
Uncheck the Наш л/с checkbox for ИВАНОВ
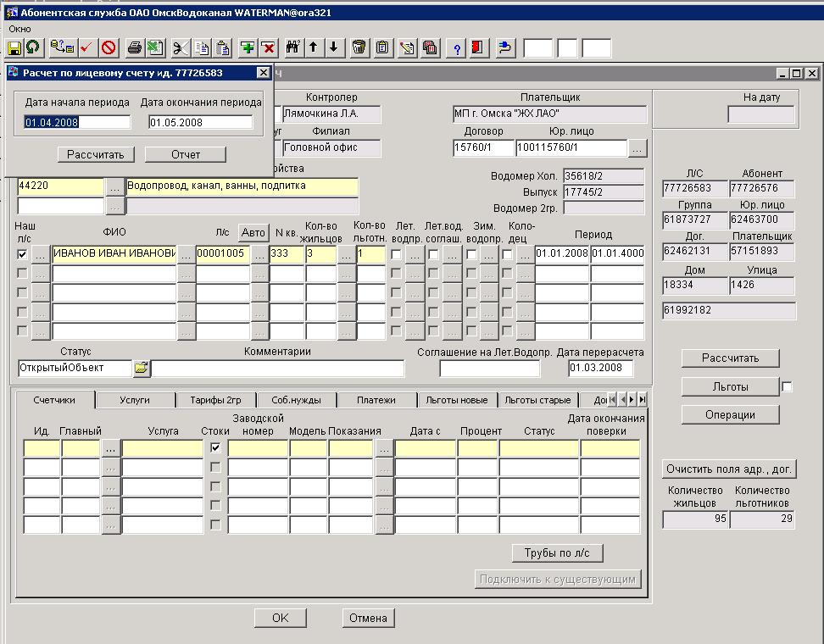coord(22,253)
